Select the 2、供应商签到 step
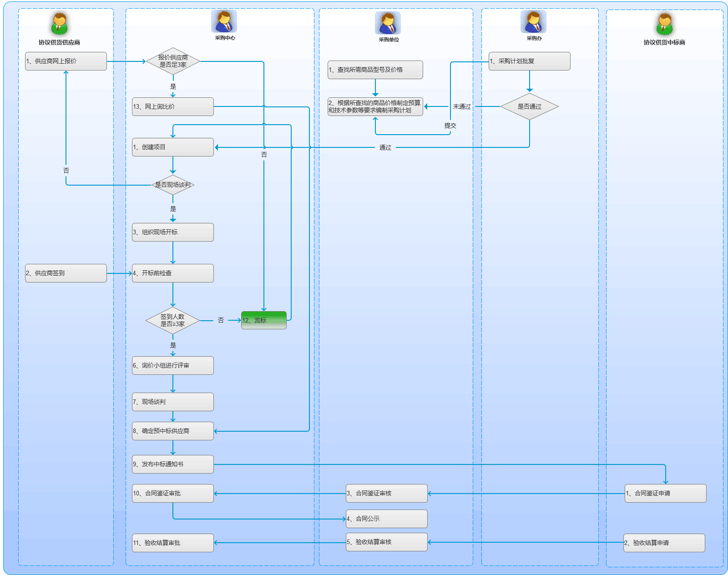This screenshot has width=728, height=575. [66, 273]
